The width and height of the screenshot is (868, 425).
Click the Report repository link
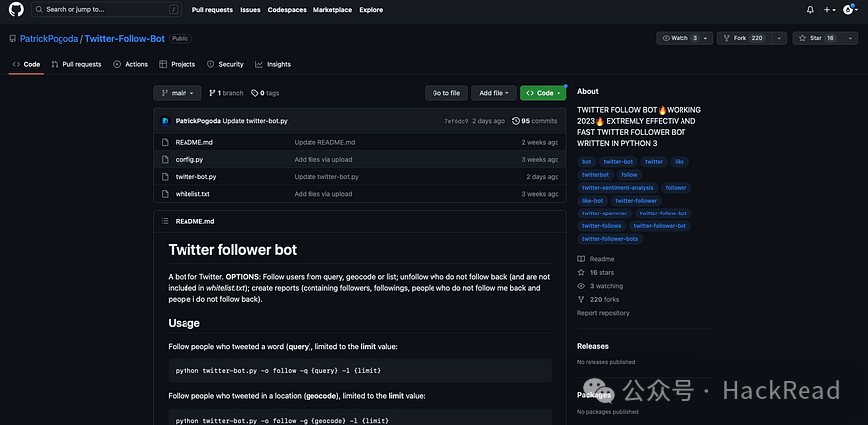(x=603, y=313)
